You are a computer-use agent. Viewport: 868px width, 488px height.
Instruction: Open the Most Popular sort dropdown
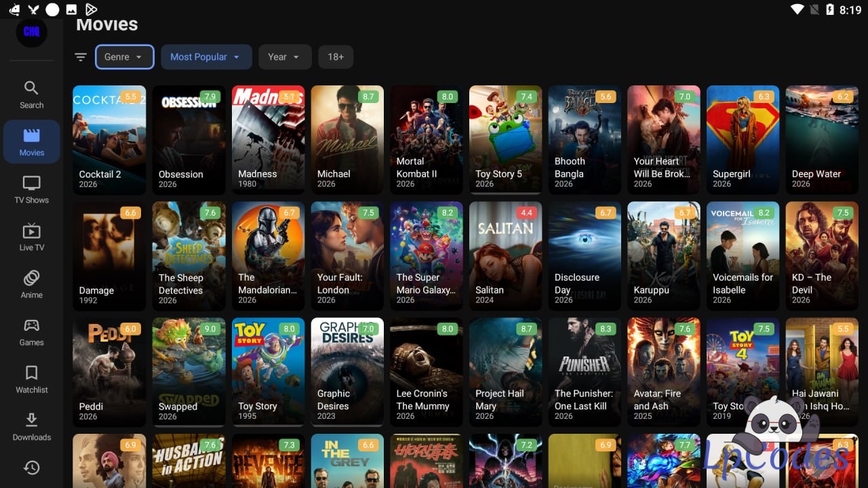click(206, 57)
